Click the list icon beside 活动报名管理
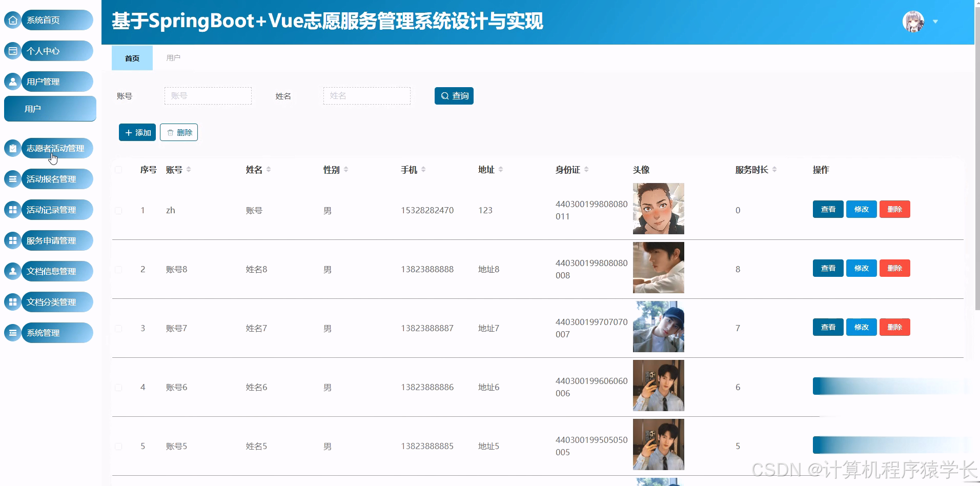 point(13,179)
